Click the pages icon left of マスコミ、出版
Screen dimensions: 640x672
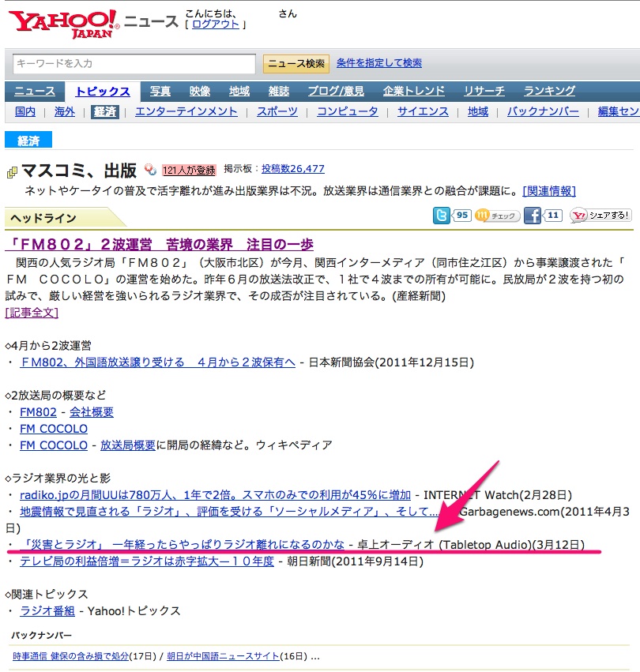point(12,172)
